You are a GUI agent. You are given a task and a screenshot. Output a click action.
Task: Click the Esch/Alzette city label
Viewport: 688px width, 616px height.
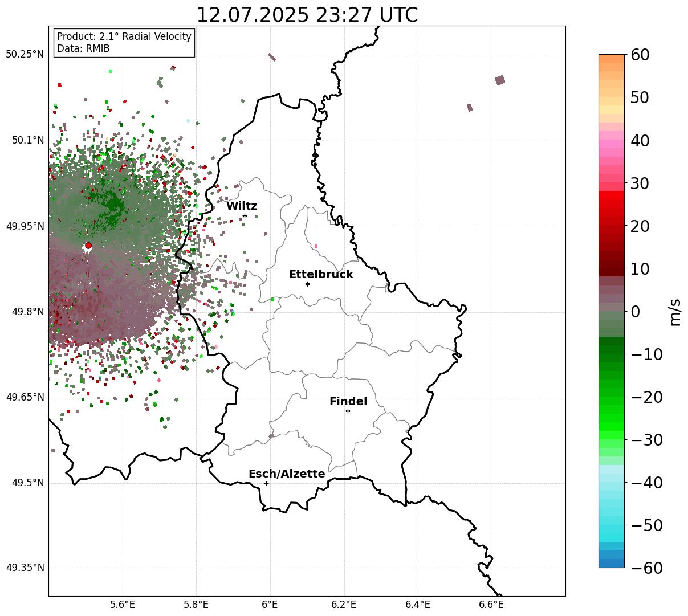[x=287, y=474]
